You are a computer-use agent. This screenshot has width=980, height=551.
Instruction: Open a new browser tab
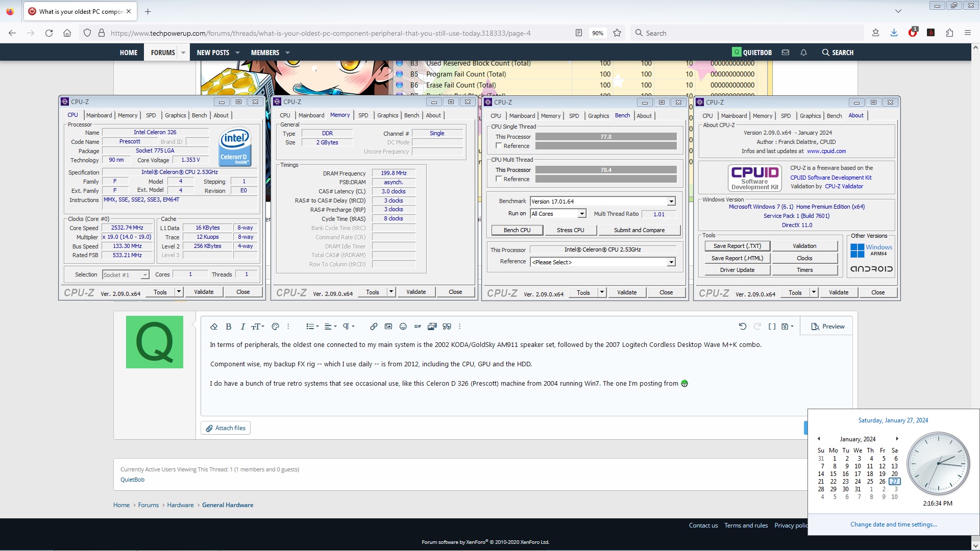pos(148,11)
